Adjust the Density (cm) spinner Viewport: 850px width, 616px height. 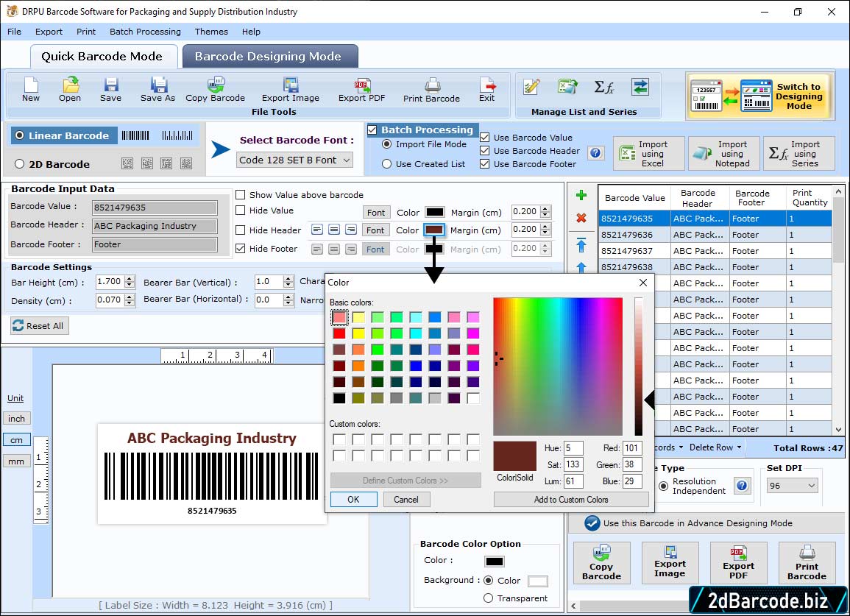[x=129, y=300]
